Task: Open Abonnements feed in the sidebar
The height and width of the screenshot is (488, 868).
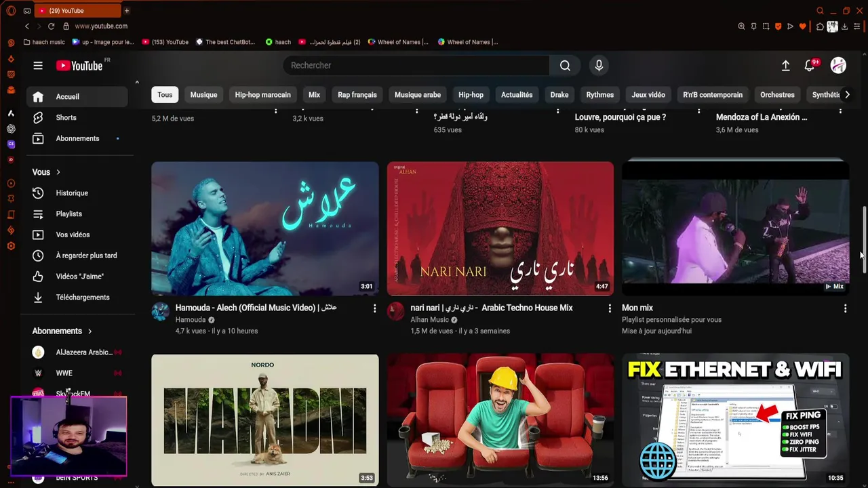Action: pos(77,138)
